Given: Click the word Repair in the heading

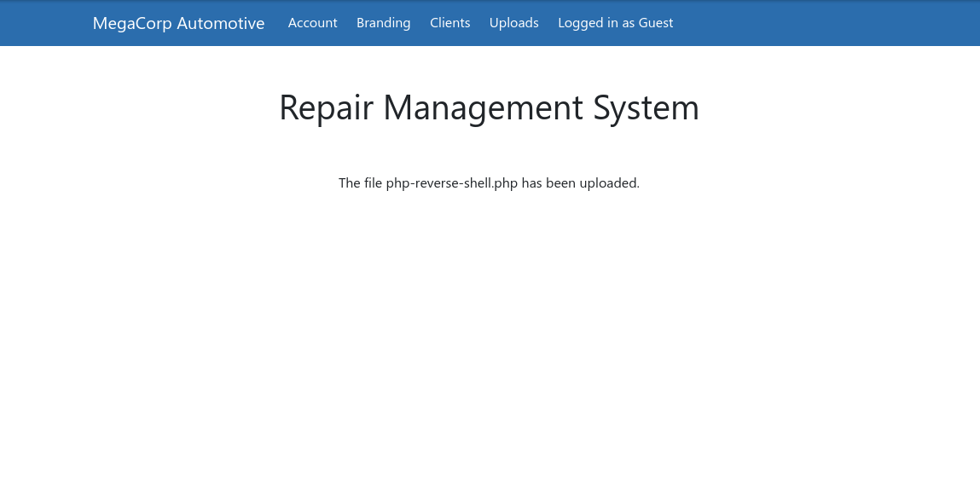Looking at the screenshot, I should [x=326, y=107].
